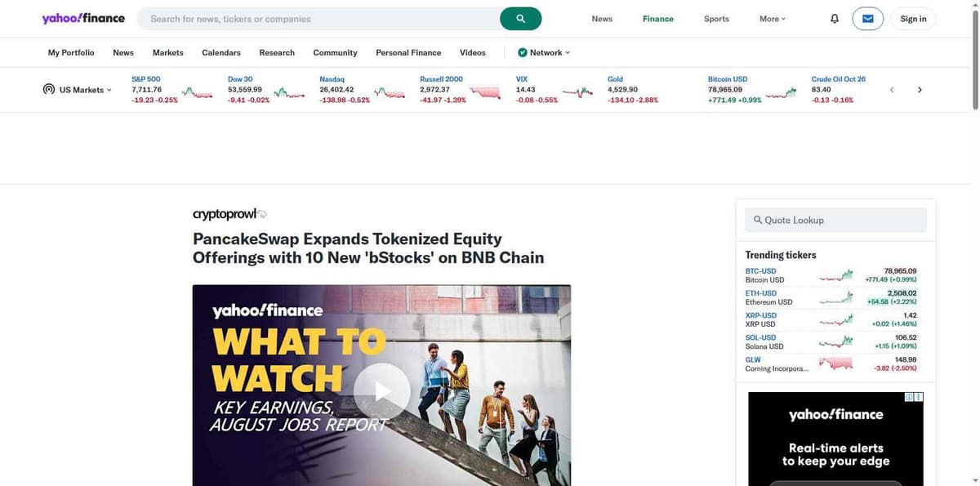Open the Community tab

(x=336, y=52)
